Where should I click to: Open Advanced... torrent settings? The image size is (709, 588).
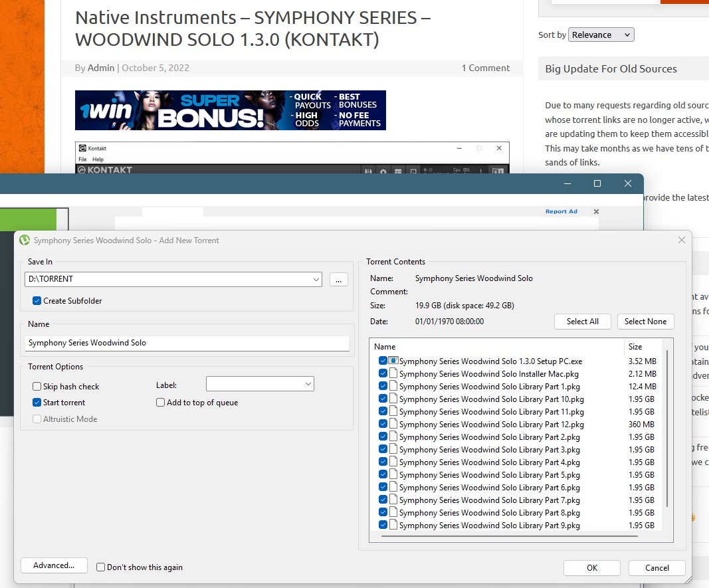tap(54, 565)
